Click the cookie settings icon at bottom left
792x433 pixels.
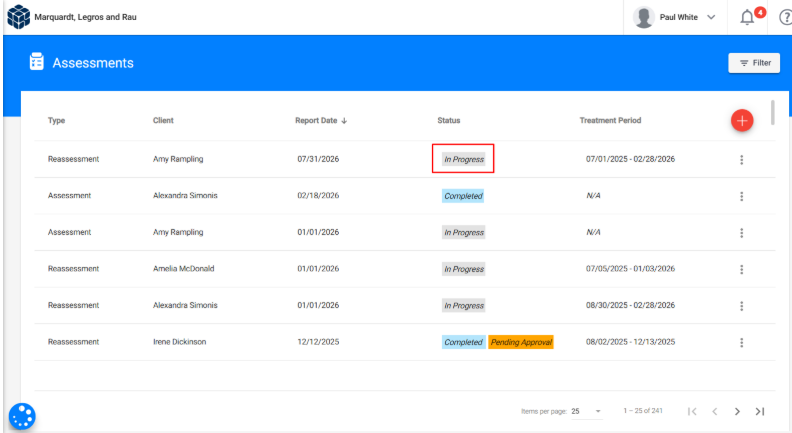(x=22, y=416)
